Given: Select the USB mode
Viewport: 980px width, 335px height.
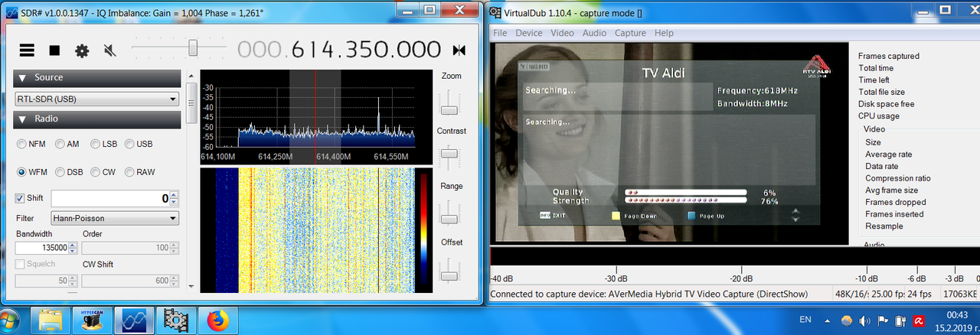Looking at the screenshot, I should pyautogui.click(x=139, y=144).
